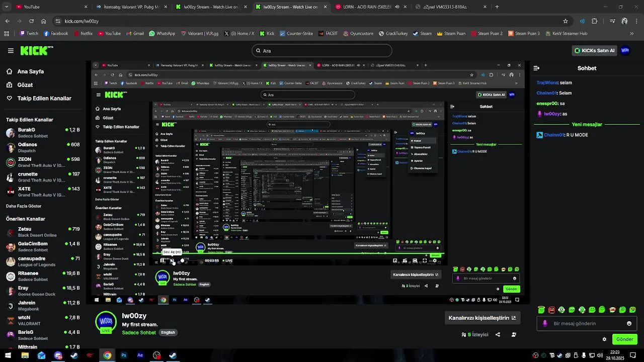Click Chainn01 R U MODE message
Screen dimensions: 644x362
(562, 135)
